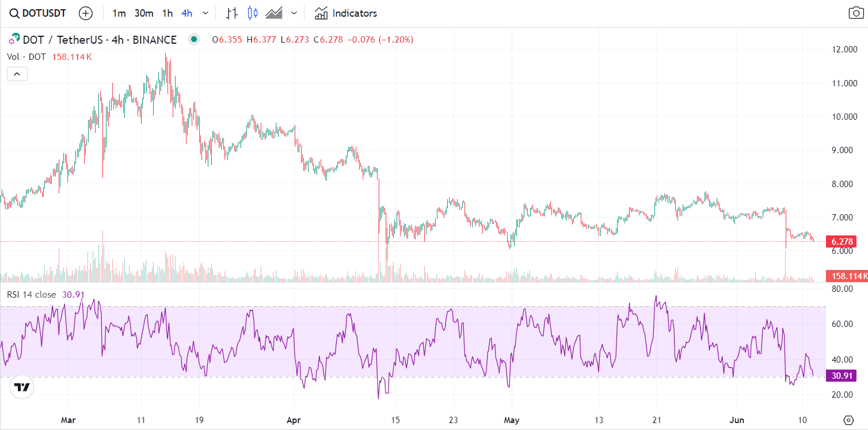Switch to the 1h timeframe
Screen dimensions: 868x430
(x=167, y=13)
